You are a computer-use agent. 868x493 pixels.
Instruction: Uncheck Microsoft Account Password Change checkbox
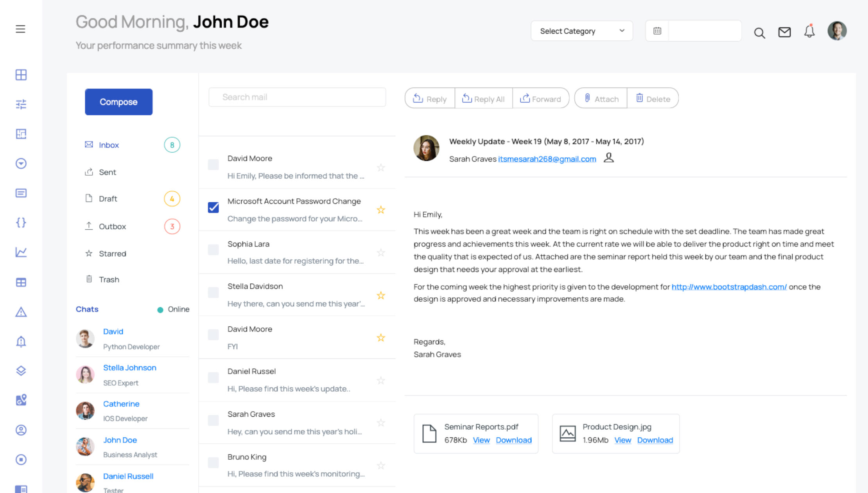click(x=213, y=207)
